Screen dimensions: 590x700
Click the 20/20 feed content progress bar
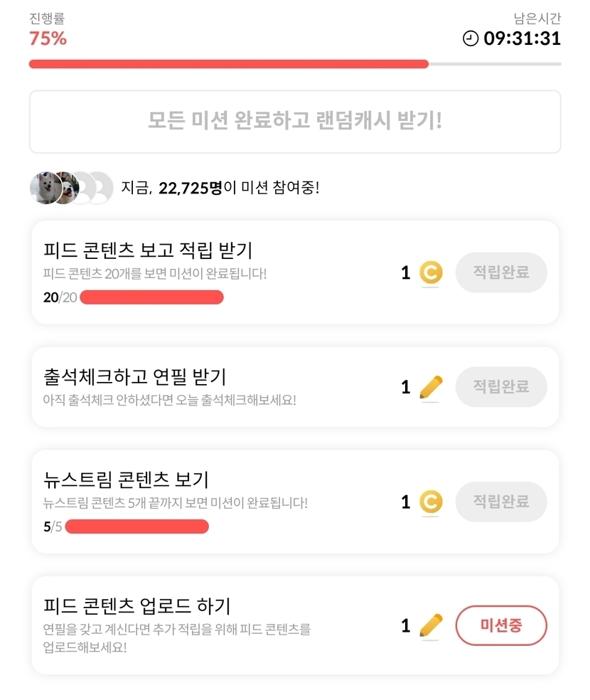tap(152, 297)
